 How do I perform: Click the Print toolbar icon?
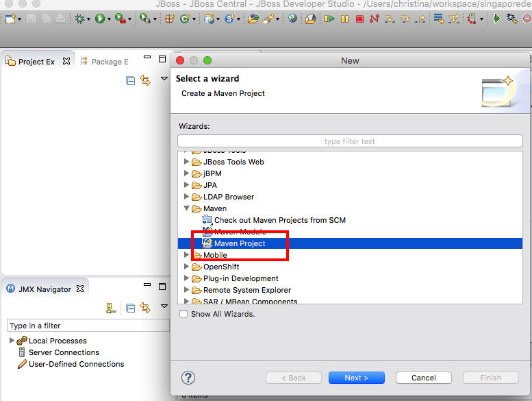[60, 19]
